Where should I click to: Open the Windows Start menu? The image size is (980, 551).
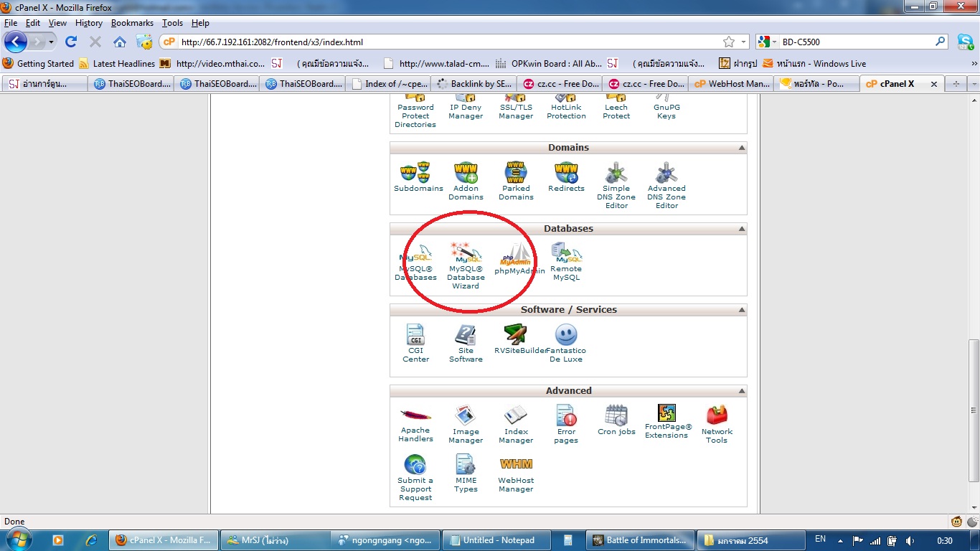17,540
